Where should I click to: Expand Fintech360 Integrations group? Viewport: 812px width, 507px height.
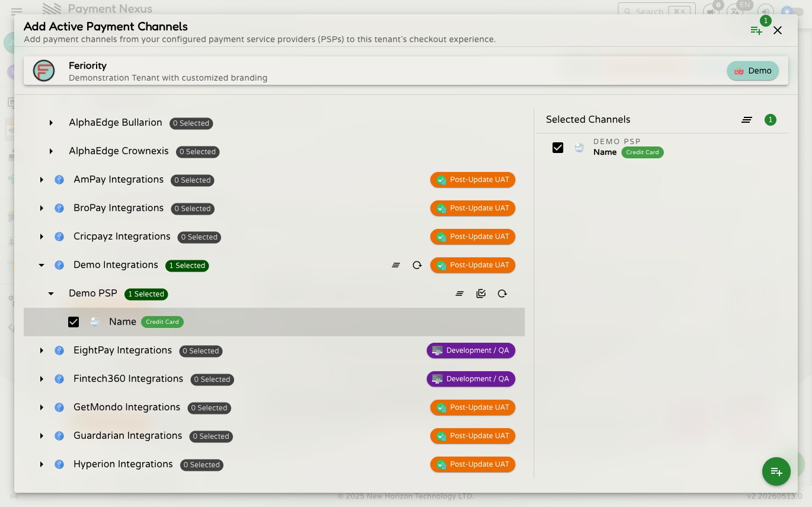[41, 379]
